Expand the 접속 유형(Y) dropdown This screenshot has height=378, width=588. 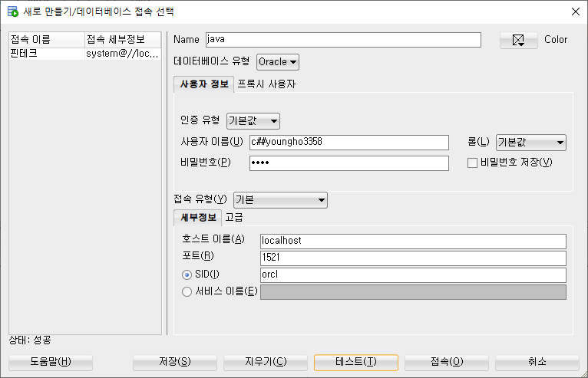(280, 200)
